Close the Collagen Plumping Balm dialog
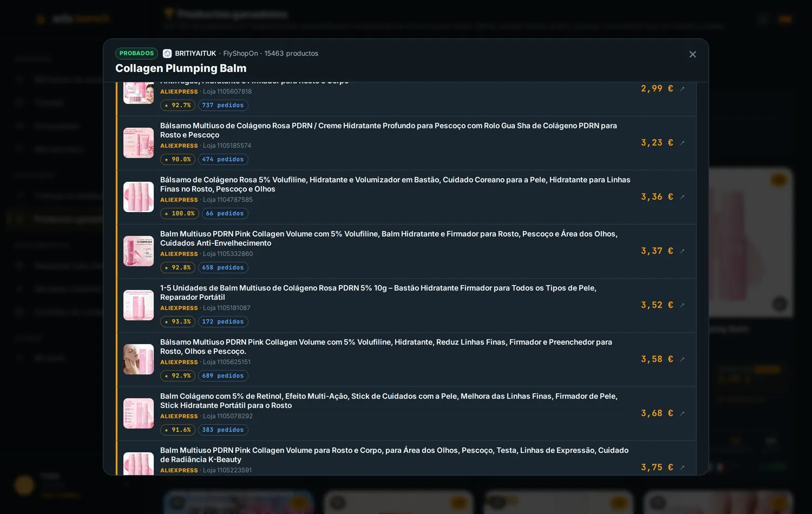Screen dimensions: 812x514 tap(692, 54)
